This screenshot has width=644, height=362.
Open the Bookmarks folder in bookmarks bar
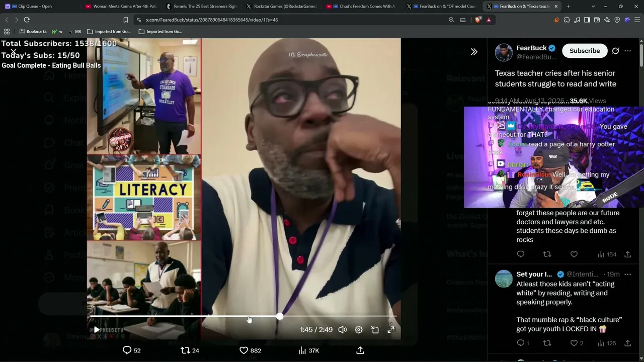[x=33, y=31]
